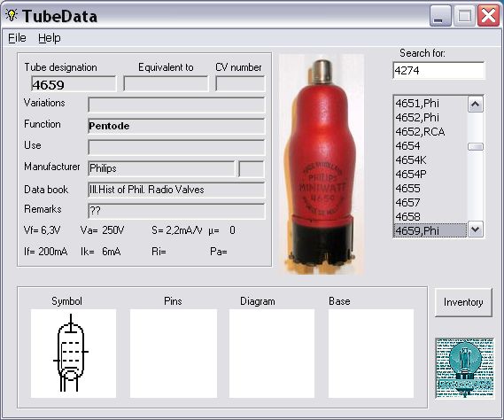Click the Variations field
The image size is (504, 420).
point(176,105)
